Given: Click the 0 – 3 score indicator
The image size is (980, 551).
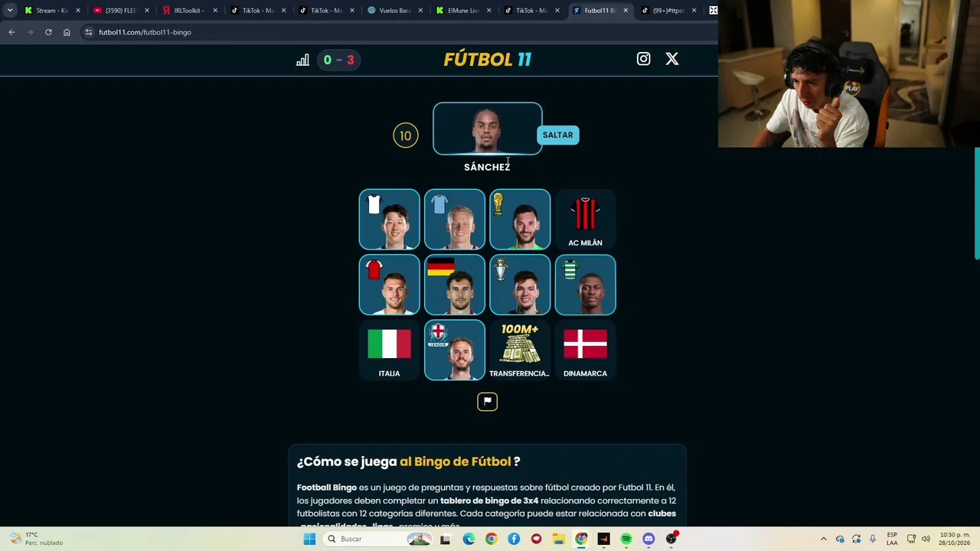Looking at the screenshot, I should pyautogui.click(x=338, y=60).
